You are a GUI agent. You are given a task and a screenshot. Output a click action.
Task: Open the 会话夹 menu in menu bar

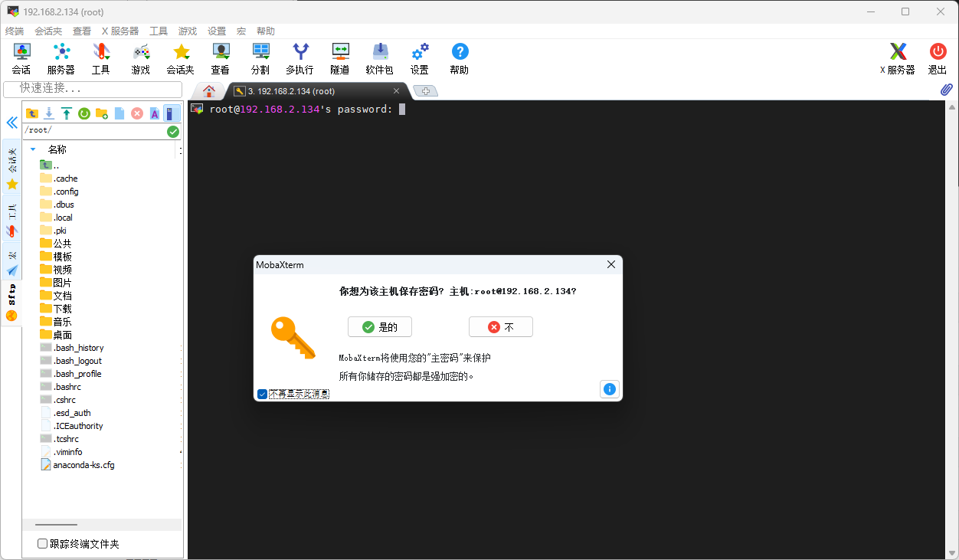click(49, 31)
